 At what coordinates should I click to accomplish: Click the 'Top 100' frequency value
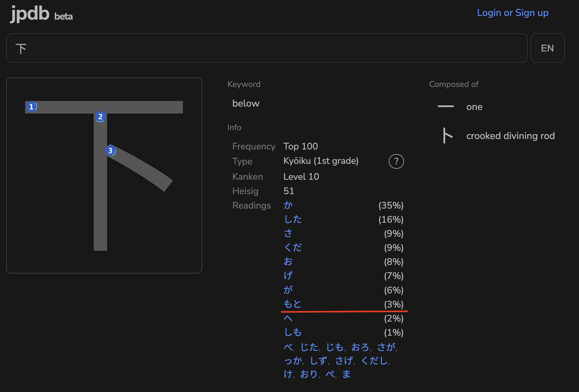[301, 146]
